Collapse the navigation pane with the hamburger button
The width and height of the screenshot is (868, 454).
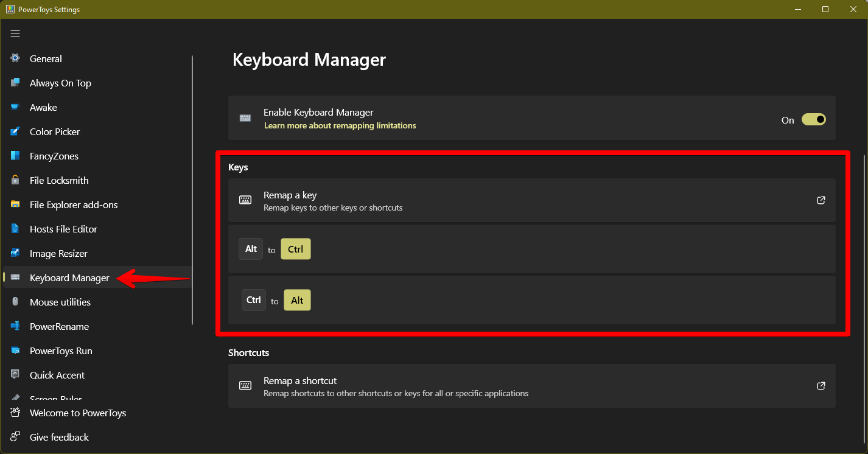(x=15, y=33)
